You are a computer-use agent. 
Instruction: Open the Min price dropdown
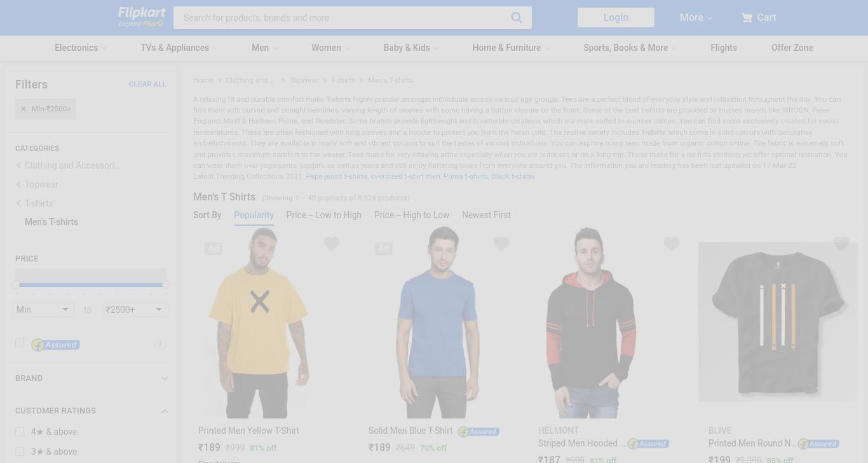pyautogui.click(x=43, y=310)
